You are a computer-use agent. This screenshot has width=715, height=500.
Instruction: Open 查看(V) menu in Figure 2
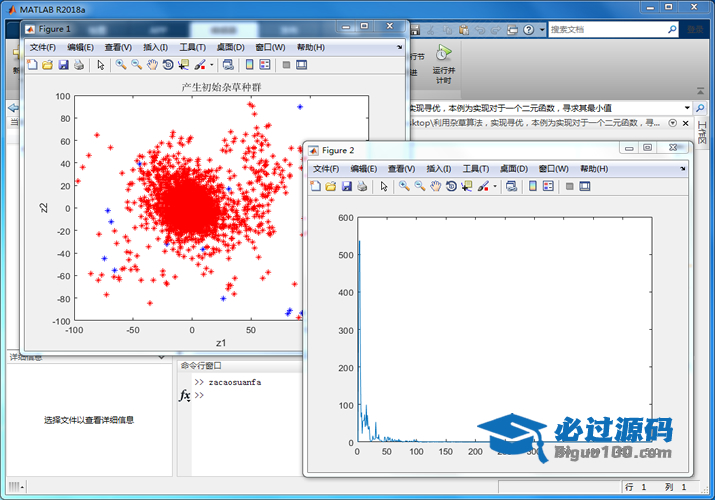click(401, 169)
